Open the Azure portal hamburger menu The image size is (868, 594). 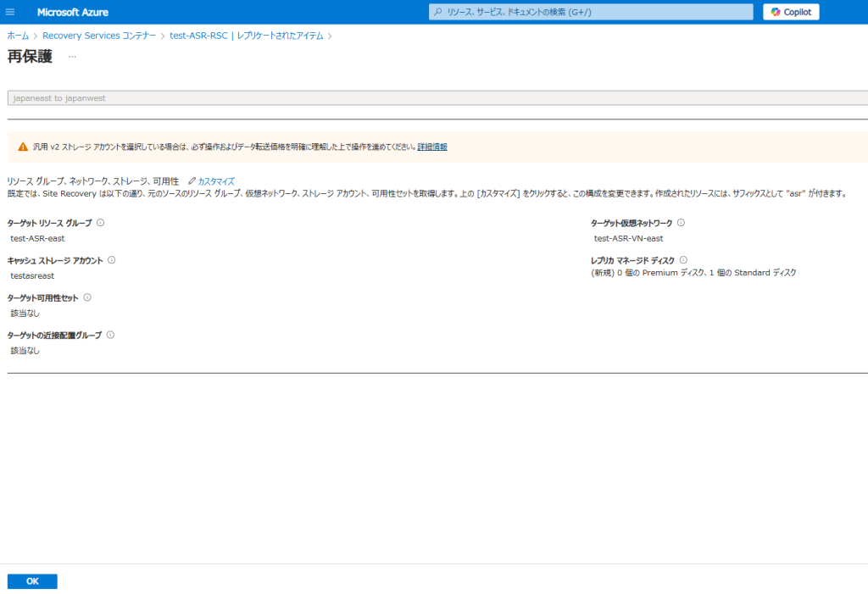click(x=10, y=12)
